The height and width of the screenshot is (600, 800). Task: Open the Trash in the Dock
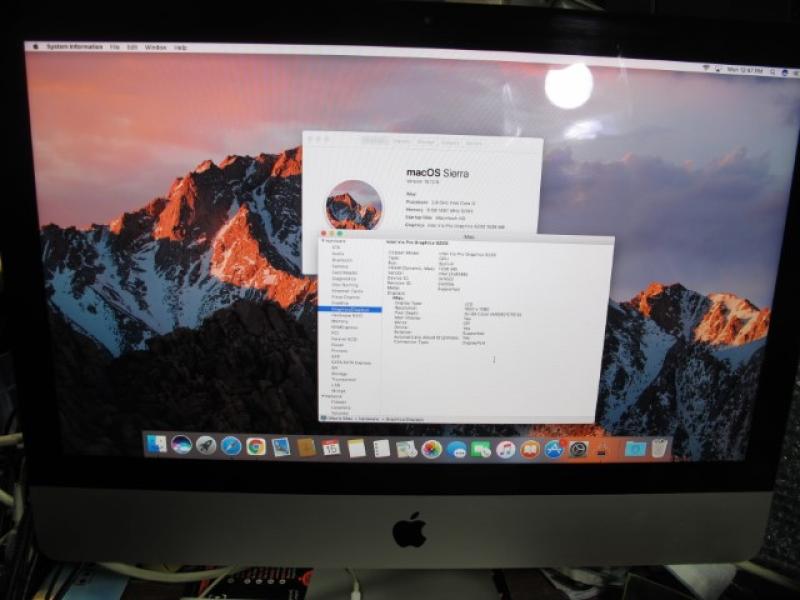(659, 448)
